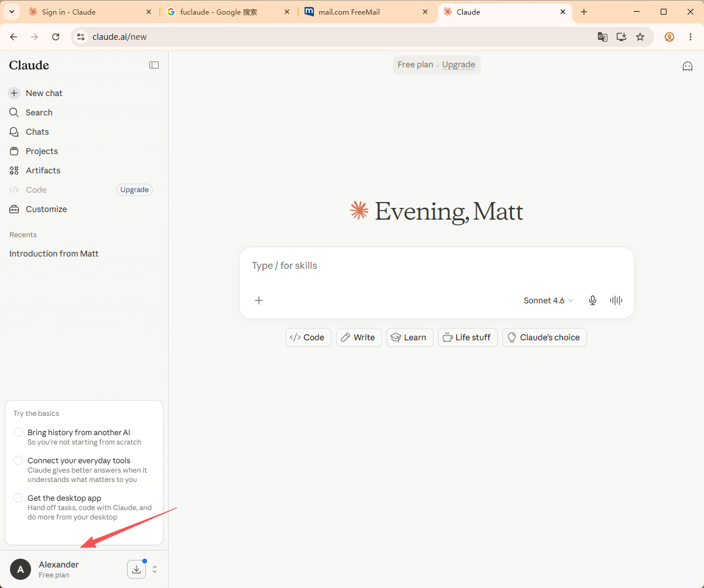Click the plus attachment icon in prompt box

click(x=259, y=300)
